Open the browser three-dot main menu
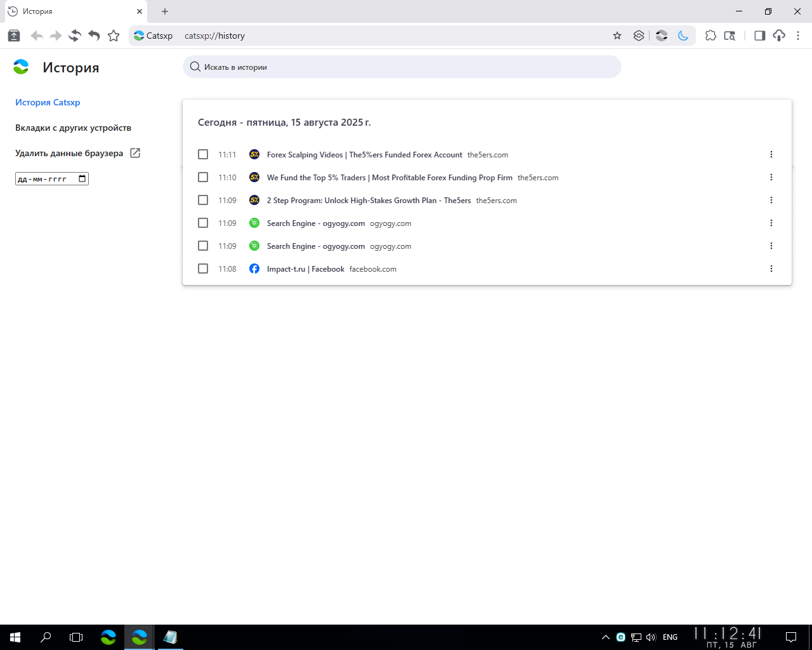Viewport: 812px width, 650px height. coord(798,36)
